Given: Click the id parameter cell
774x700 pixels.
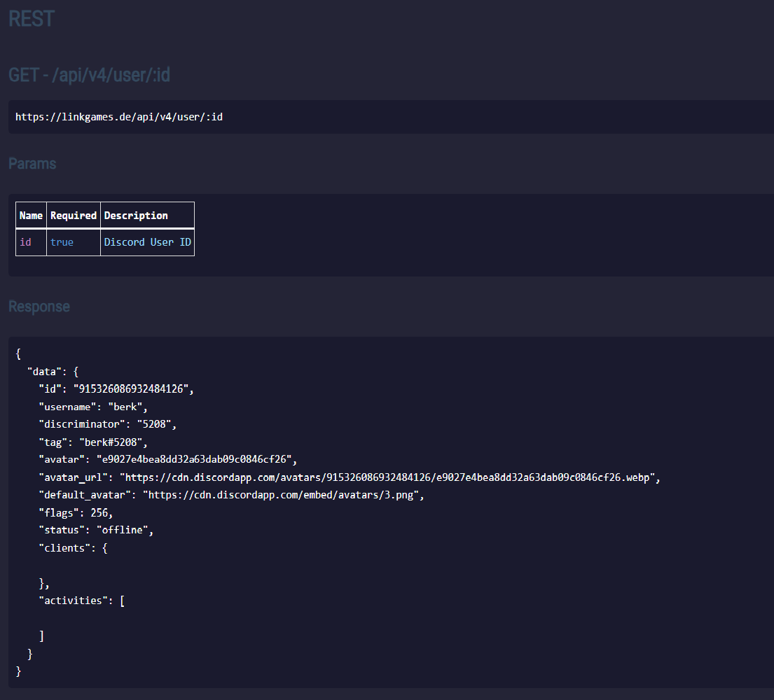Looking at the screenshot, I should [31, 242].
